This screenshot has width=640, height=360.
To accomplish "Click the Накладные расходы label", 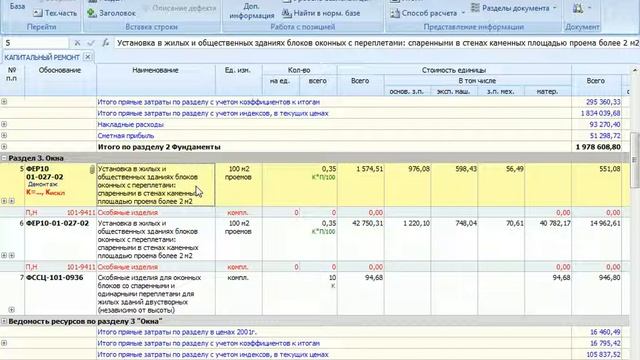I will (x=130, y=124).
